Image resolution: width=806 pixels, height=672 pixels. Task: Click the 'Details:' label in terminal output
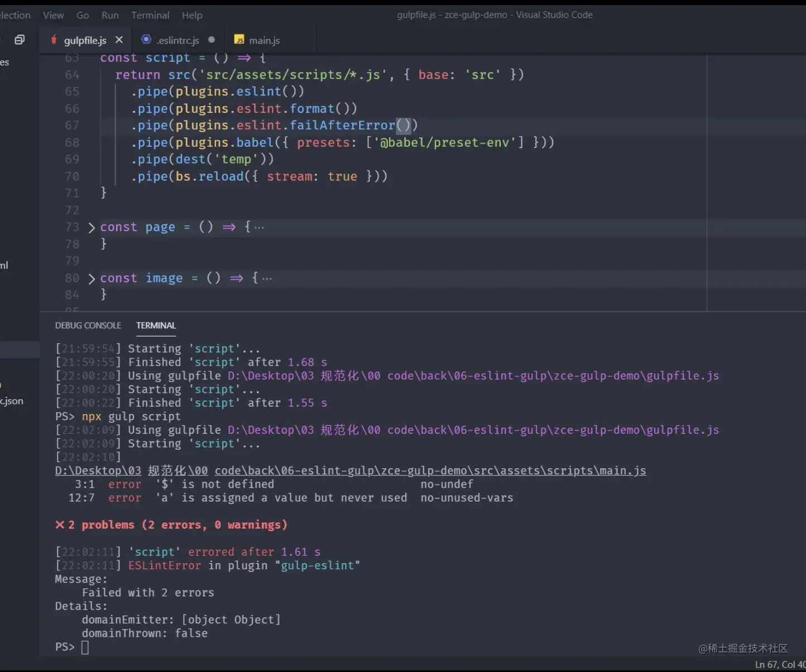point(81,606)
